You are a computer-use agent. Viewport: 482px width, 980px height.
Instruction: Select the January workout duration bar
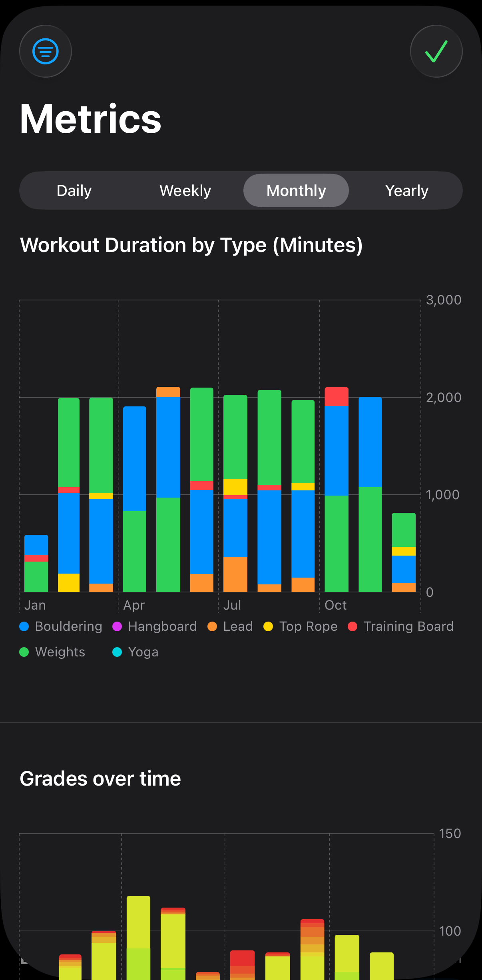click(36, 564)
